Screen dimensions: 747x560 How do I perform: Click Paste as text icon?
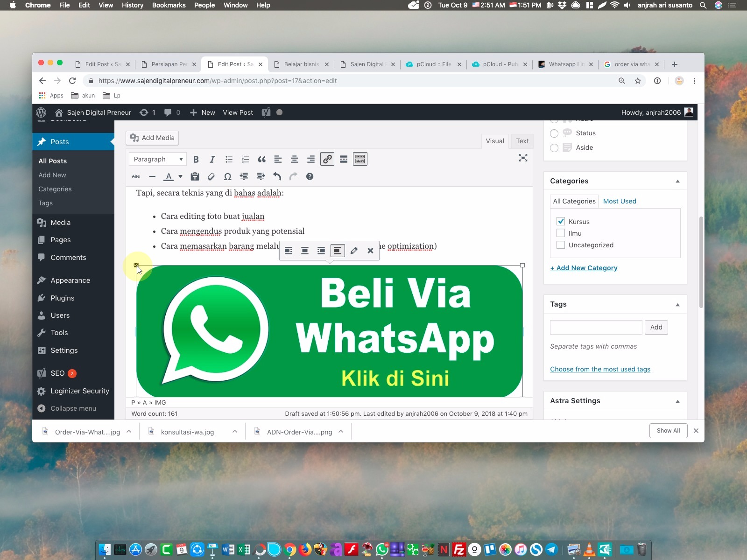195,176
